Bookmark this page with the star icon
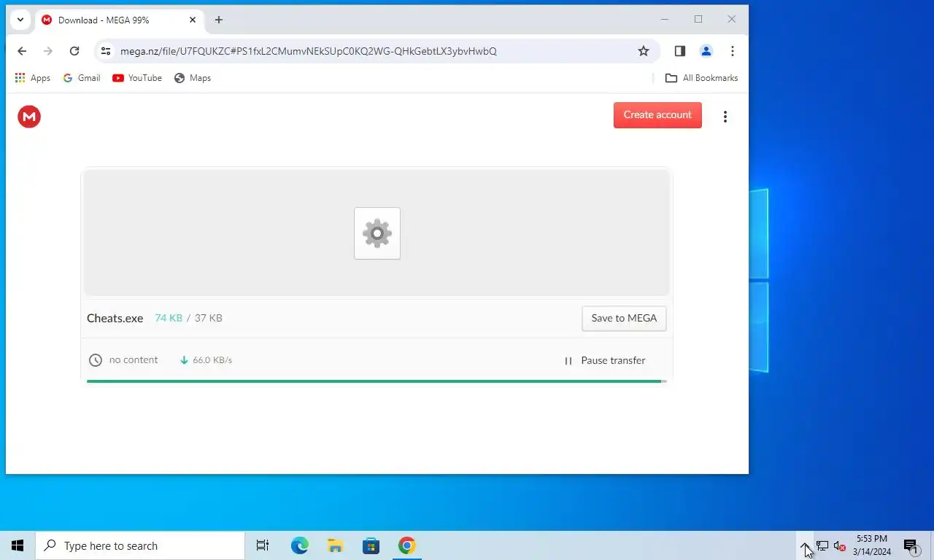Viewport: 934px width, 560px height. click(644, 51)
